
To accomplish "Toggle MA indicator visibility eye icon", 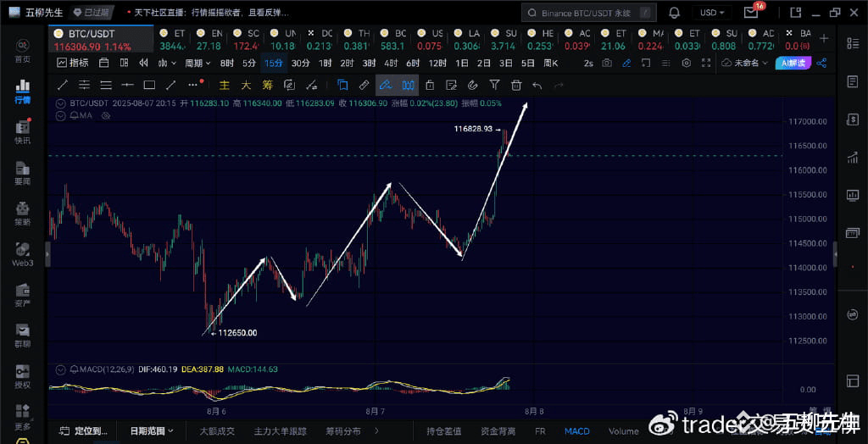I will click(x=108, y=116).
